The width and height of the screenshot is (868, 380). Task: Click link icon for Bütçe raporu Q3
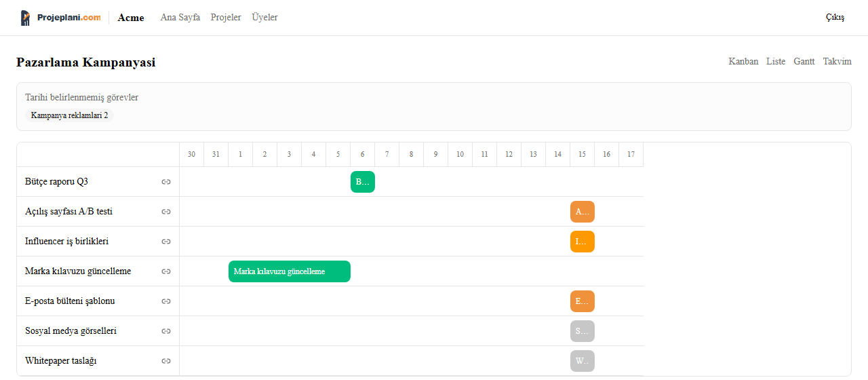pyautogui.click(x=166, y=182)
